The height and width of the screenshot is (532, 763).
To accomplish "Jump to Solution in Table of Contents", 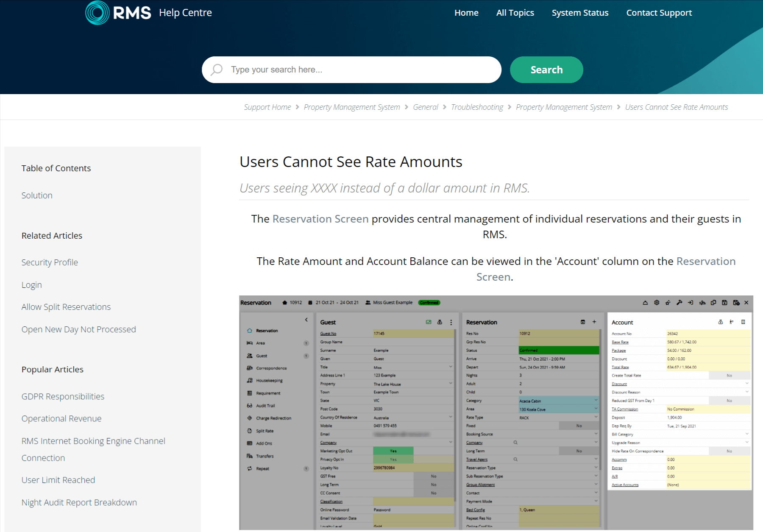I will [x=37, y=195].
